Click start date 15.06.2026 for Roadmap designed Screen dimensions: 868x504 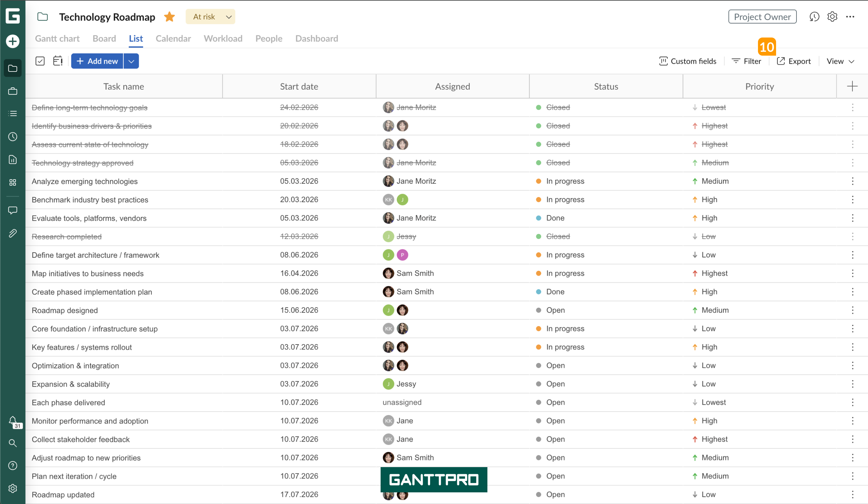click(x=299, y=310)
